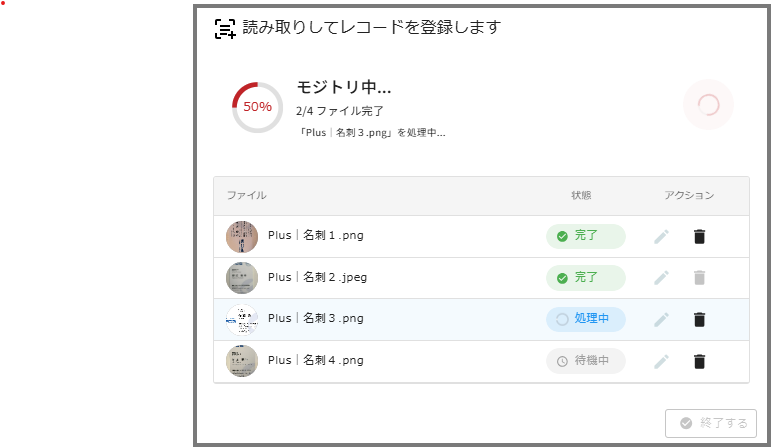The height and width of the screenshot is (447, 771).
Task: Click the 50% circular progress indicator
Action: (258, 107)
